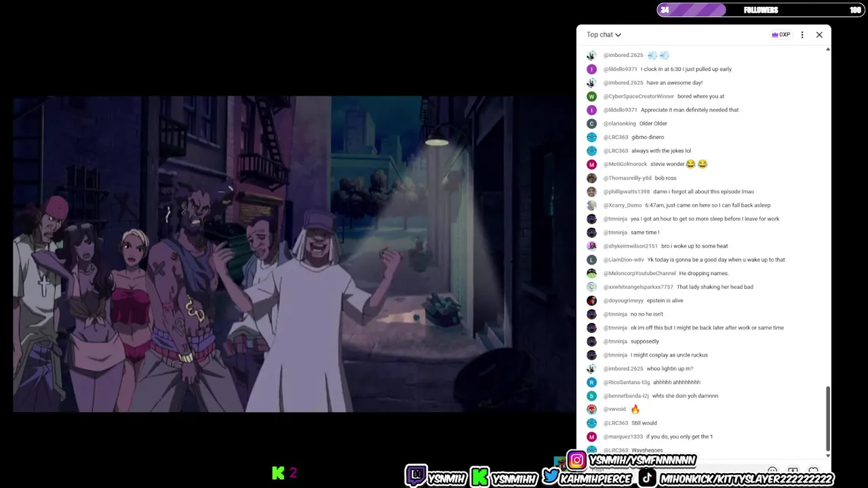Image resolution: width=868 pixels, height=488 pixels.
Task: Click message 'bob ross'
Action: [665, 178]
